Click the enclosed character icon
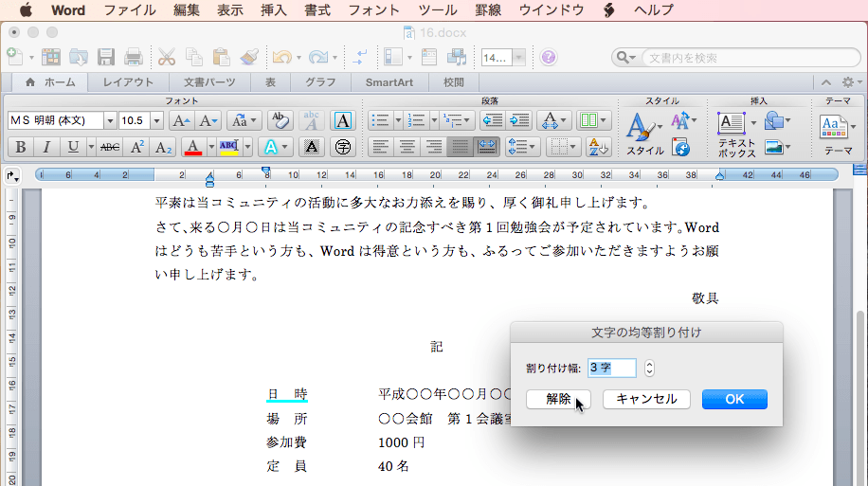This screenshot has width=868, height=486. (x=343, y=147)
